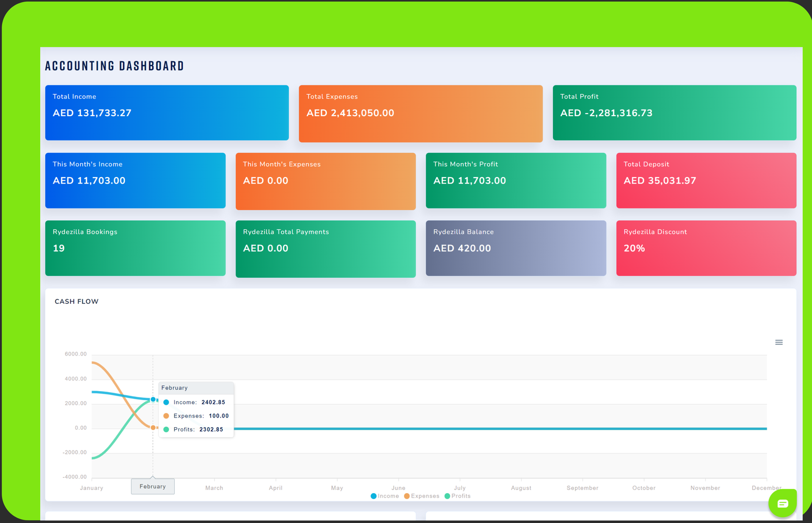The height and width of the screenshot is (523, 812).
Task: Open the cash flow chart hamburger menu
Action: pos(779,342)
